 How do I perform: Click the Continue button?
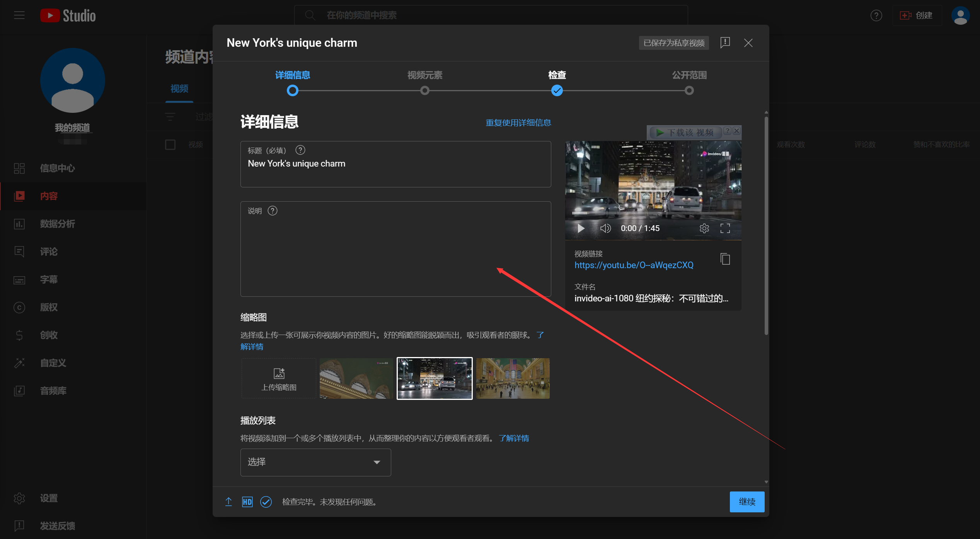pyautogui.click(x=747, y=502)
